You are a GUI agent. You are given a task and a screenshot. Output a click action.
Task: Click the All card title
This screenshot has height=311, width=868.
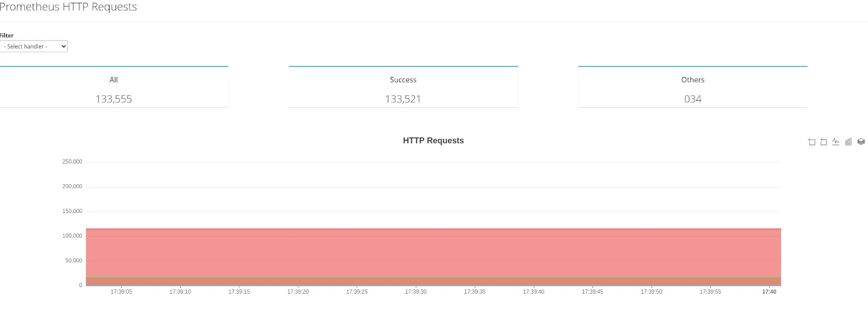114,80
